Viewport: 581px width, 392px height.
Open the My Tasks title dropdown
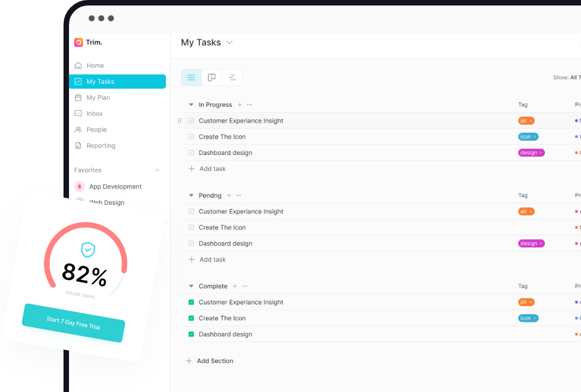(229, 43)
